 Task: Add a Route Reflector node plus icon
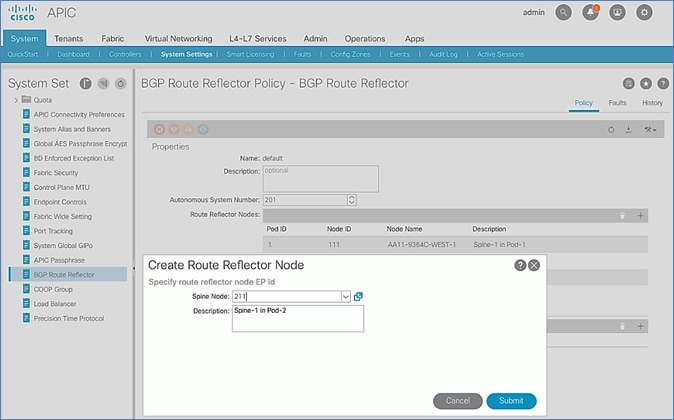[x=640, y=215]
